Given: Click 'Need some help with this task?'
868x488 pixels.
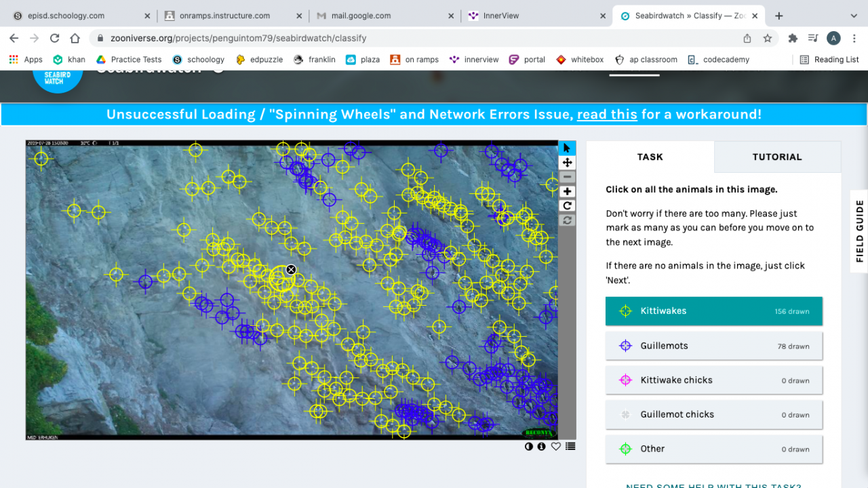Looking at the screenshot, I should tap(713, 485).
